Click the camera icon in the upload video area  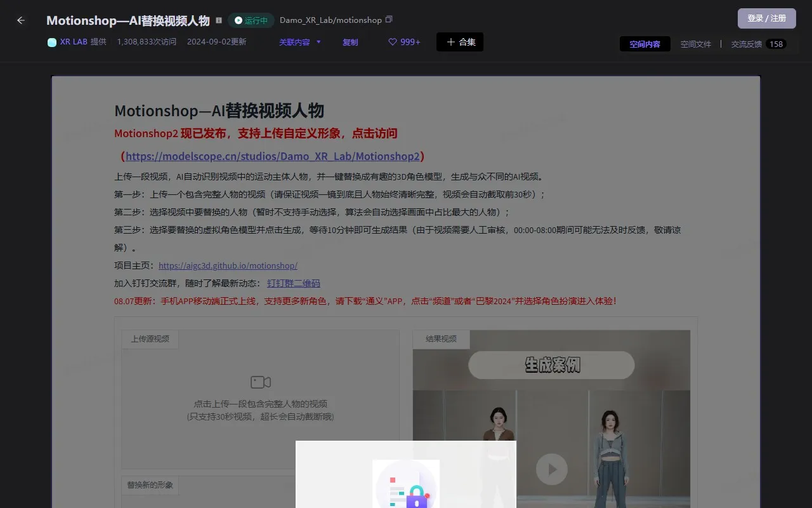(260, 382)
